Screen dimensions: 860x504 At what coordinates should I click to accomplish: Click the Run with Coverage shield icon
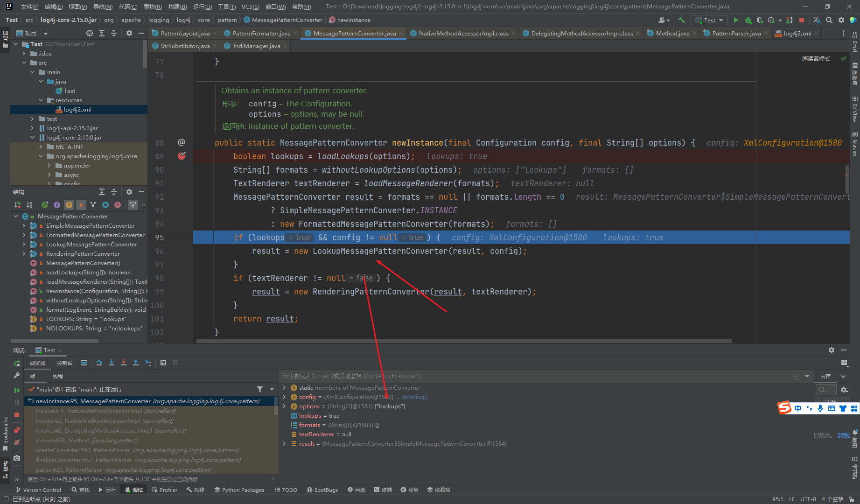pos(760,20)
